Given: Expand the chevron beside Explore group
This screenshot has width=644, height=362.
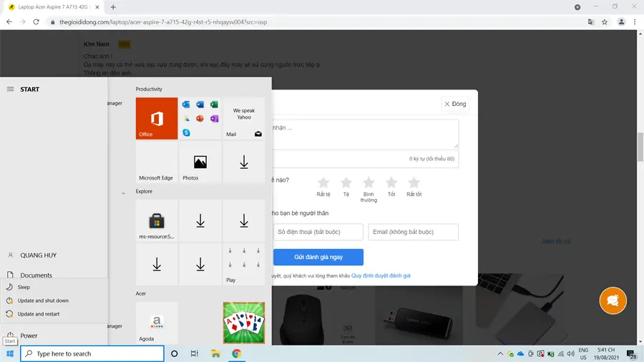Looking at the screenshot, I should coord(123,193).
